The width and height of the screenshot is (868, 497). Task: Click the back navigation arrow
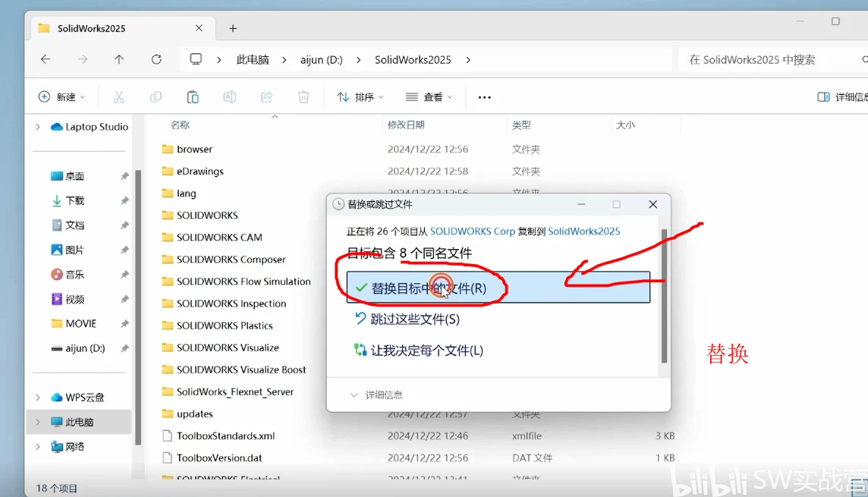46,59
